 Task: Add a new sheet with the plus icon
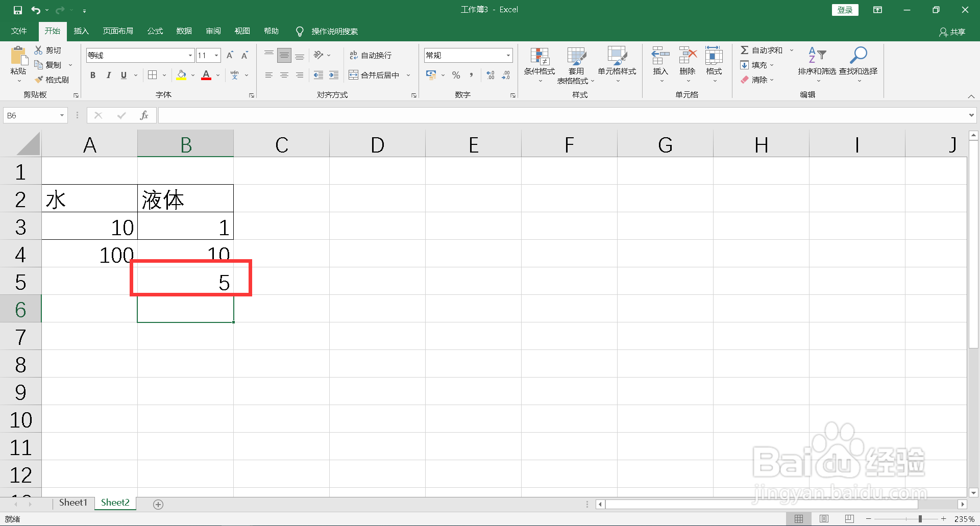click(158, 504)
